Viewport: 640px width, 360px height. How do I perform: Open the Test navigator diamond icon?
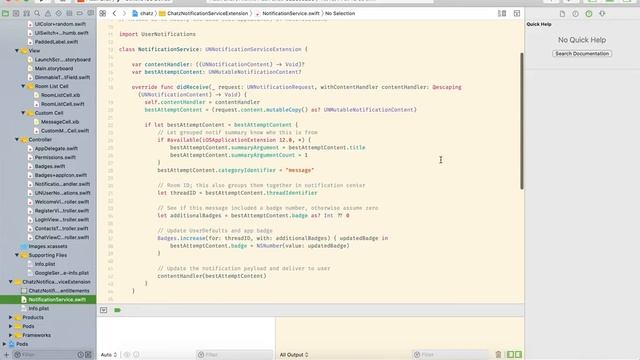click(x=58, y=13)
